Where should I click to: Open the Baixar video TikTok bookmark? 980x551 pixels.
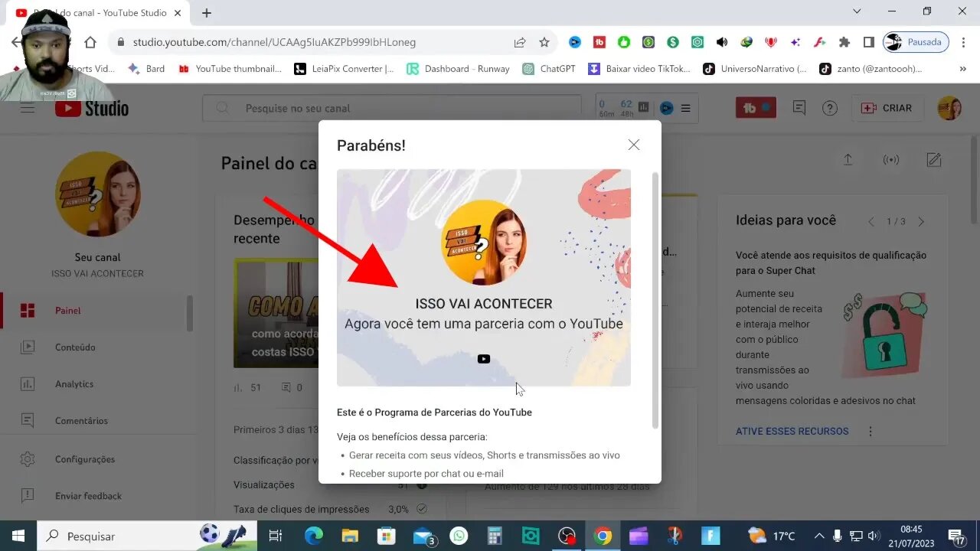[640, 69]
